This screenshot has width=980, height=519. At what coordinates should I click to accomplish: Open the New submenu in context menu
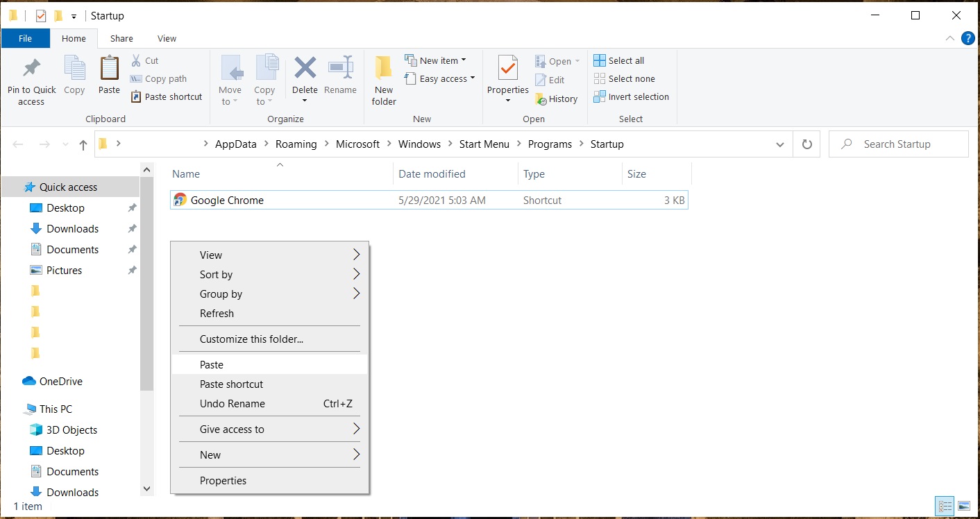click(270, 454)
